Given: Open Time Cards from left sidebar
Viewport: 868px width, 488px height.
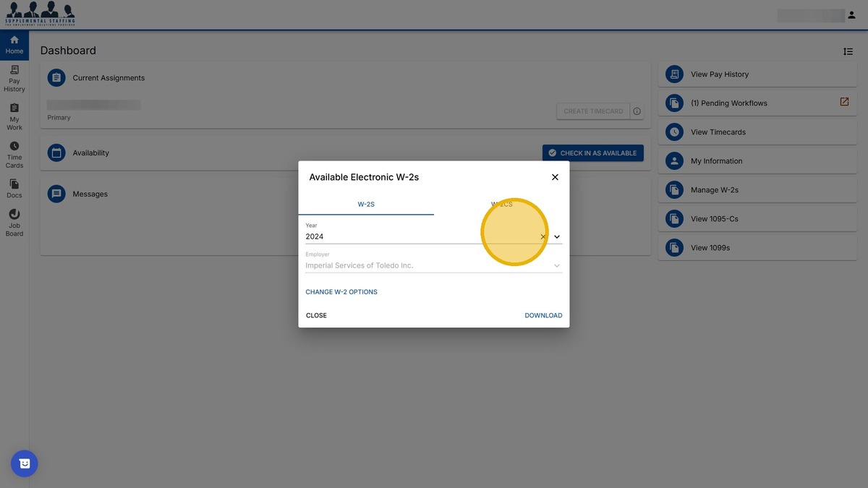Looking at the screenshot, I should tap(14, 155).
